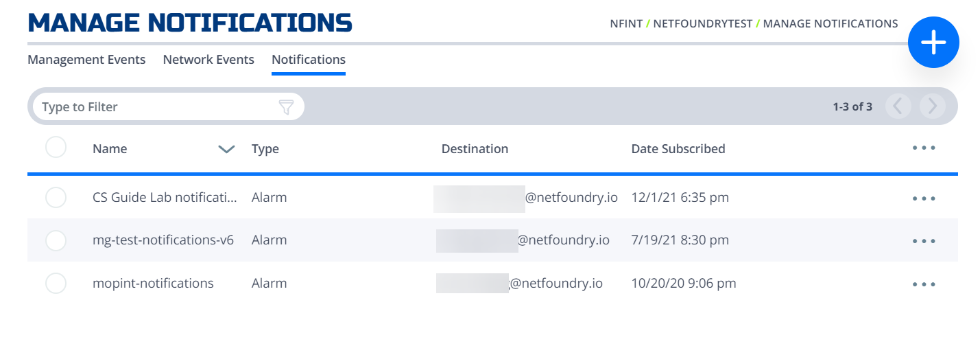Switch to Network Events tab
The height and width of the screenshot is (355, 980).
click(x=208, y=60)
